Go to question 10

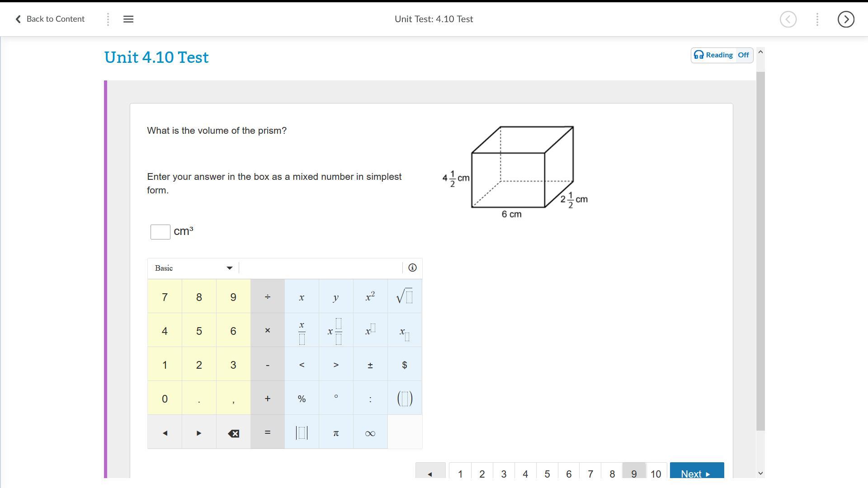coord(656,474)
